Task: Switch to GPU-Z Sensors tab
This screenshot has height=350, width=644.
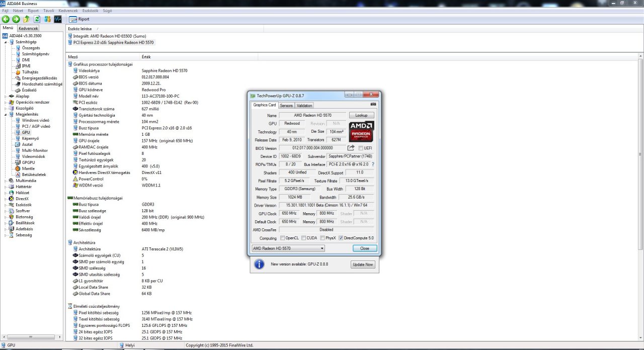Action: coord(286,106)
